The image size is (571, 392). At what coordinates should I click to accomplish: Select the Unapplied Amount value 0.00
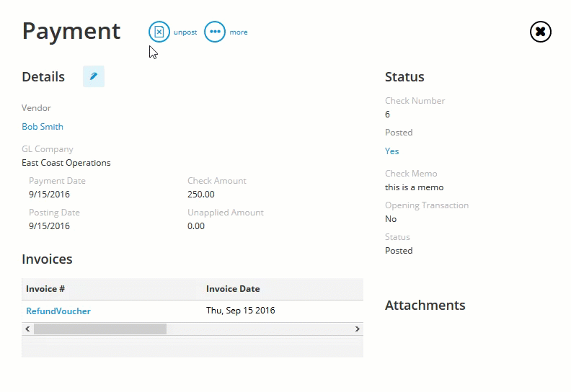[x=196, y=226]
